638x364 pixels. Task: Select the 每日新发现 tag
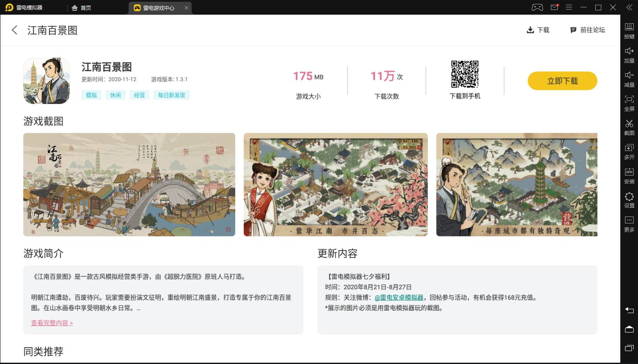click(x=171, y=95)
